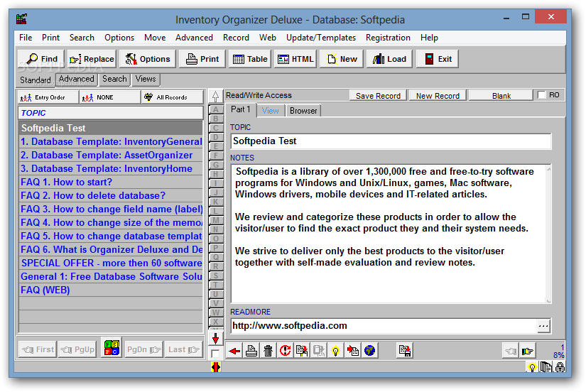This screenshot has height=392, width=586.
Task: Click the disabled copy icon beside light bulb
Action: [x=319, y=351]
